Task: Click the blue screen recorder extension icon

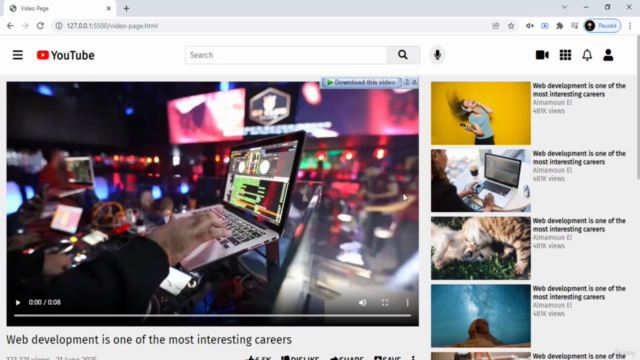Action: [x=545, y=26]
